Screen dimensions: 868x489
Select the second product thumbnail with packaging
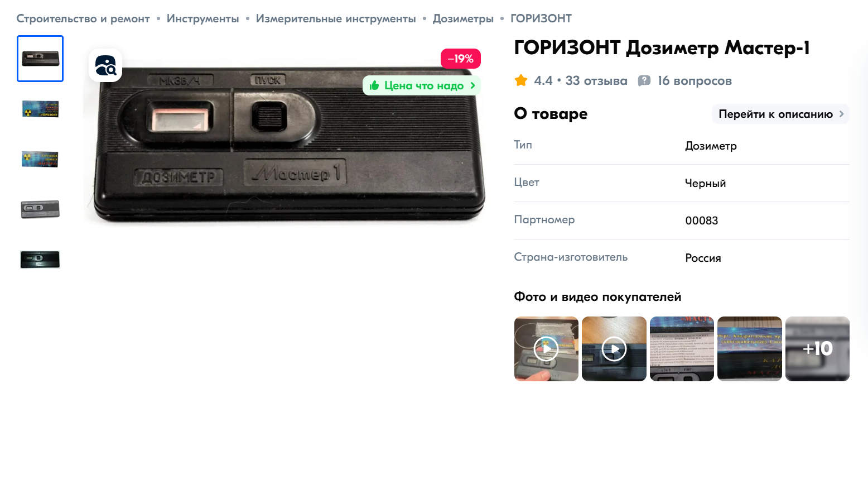(40, 109)
